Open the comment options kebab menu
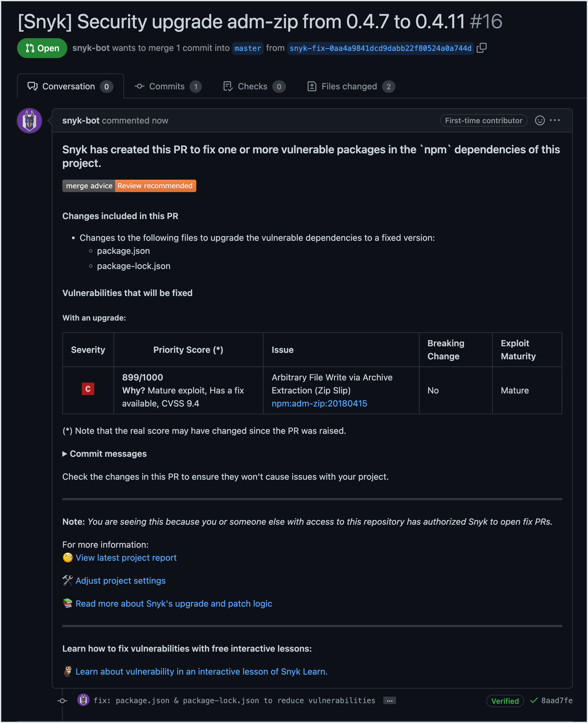This screenshot has height=723, width=588. (556, 120)
